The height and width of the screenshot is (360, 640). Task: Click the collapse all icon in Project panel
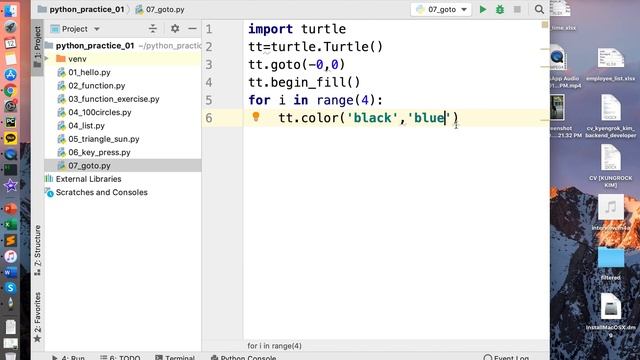click(153, 29)
